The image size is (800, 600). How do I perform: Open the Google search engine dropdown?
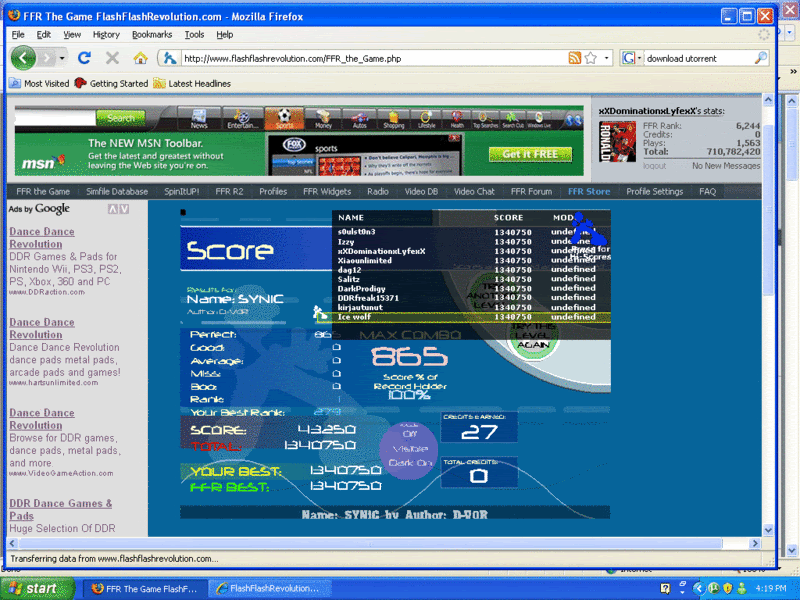[632, 58]
